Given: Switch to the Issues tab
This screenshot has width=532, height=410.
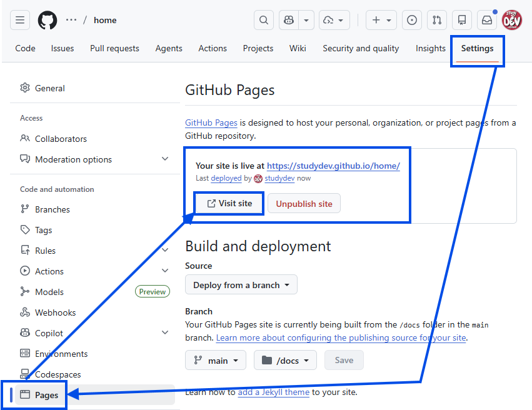Looking at the screenshot, I should click(63, 49).
